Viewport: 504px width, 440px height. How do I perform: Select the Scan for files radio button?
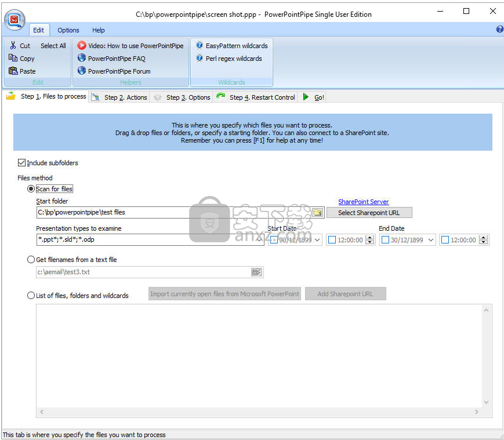(x=31, y=189)
